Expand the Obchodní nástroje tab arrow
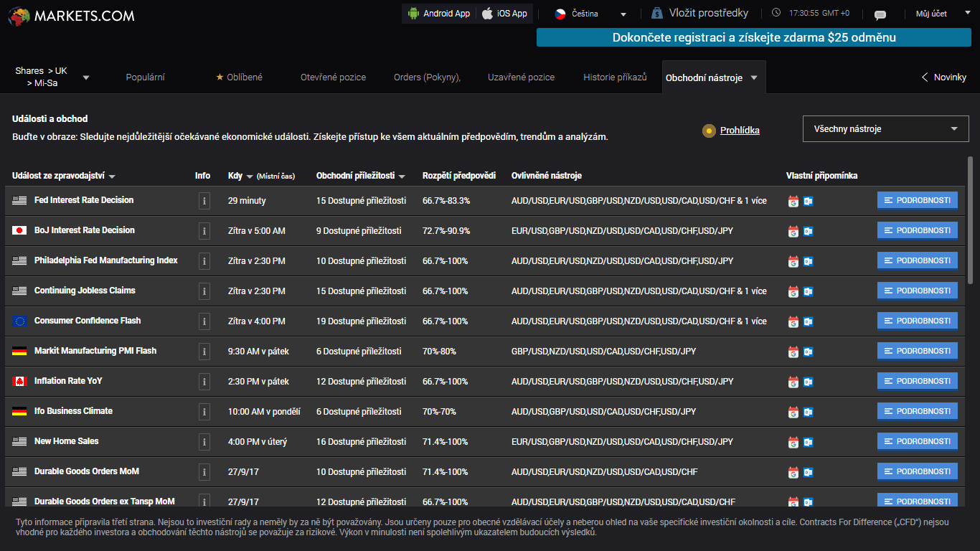This screenshot has height=551, width=980. 754,77
